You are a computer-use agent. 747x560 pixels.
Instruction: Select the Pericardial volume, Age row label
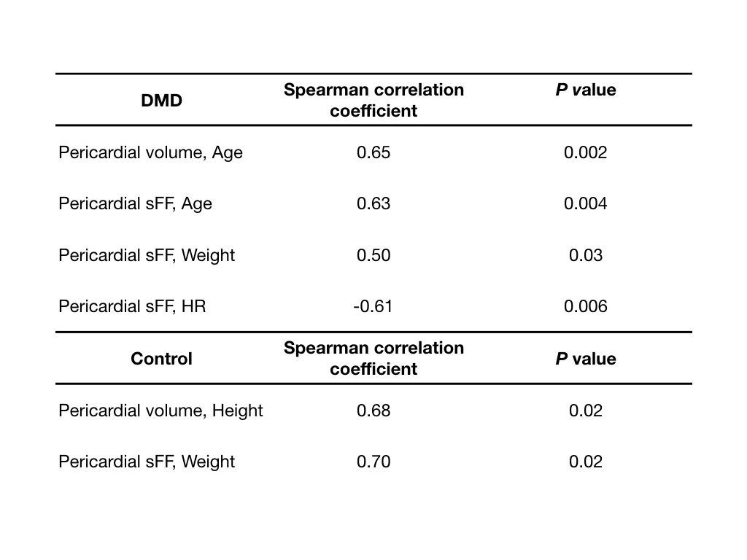[x=150, y=152]
